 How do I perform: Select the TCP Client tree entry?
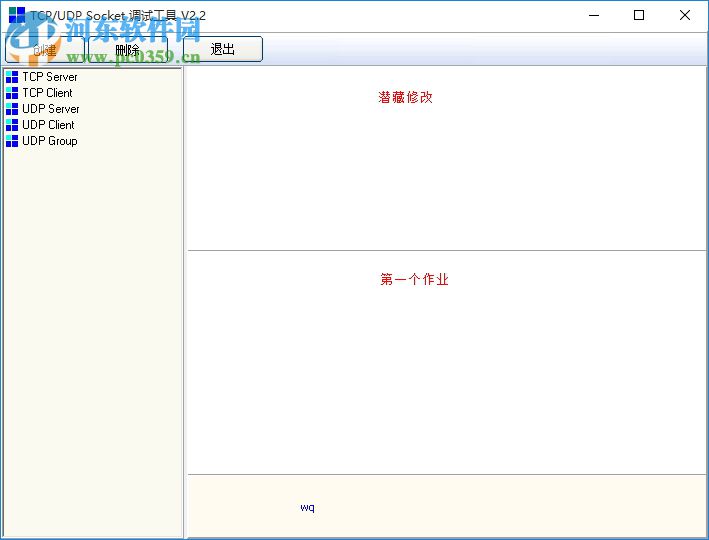tap(47, 93)
